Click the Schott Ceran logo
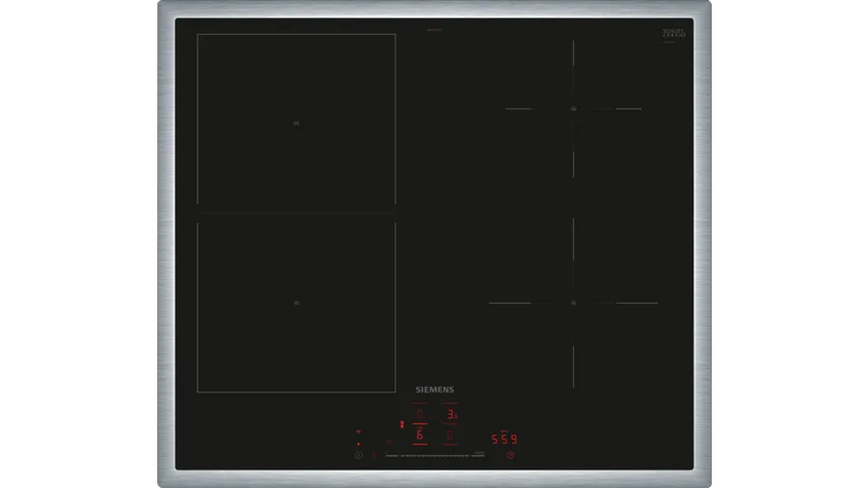Image resolution: width=868 pixels, height=488 pixels. pyautogui.click(x=673, y=34)
